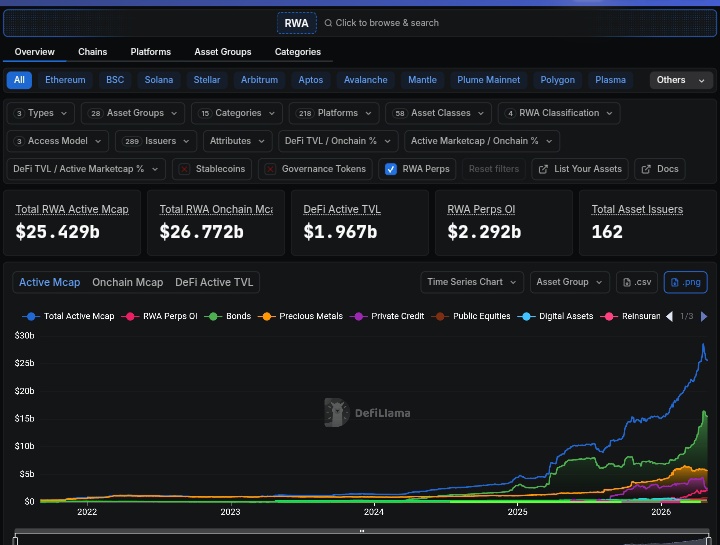
Task: Click right handle of chart range slider
Action: [x=709, y=540]
